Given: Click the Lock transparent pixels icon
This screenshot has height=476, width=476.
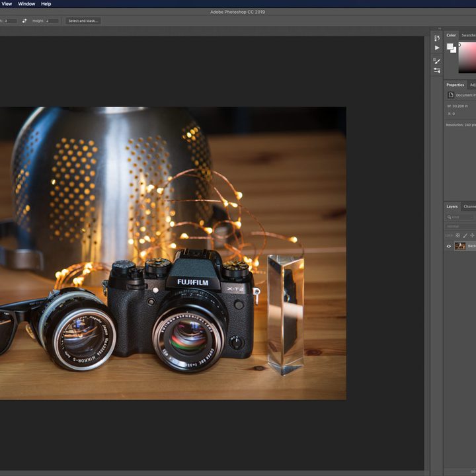Looking at the screenshot, I should pos(457,235).
